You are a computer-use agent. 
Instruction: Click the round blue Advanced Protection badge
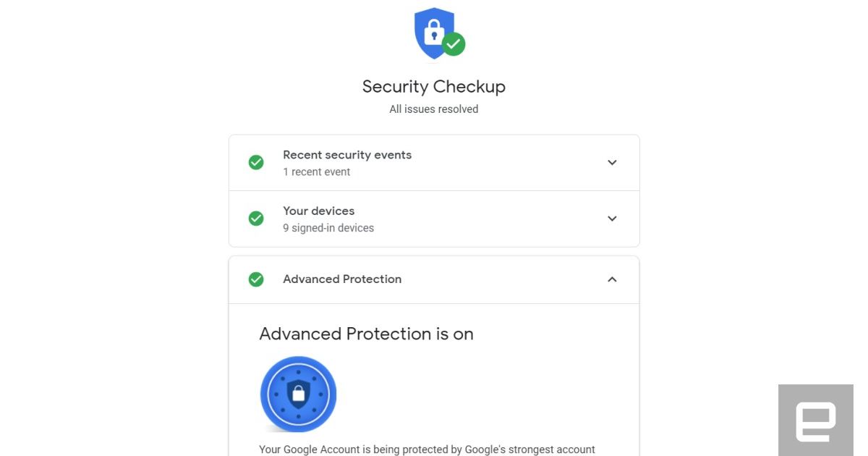pos(298,394)
